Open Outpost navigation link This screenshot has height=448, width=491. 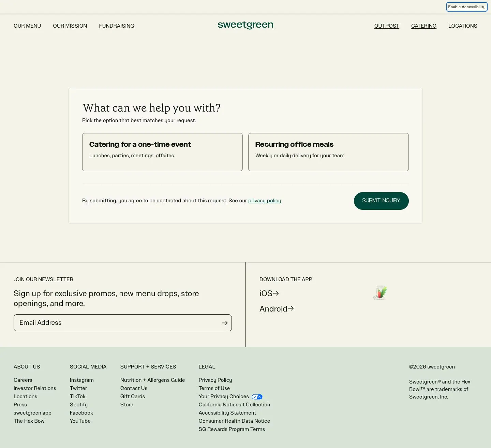coord(387,26)
